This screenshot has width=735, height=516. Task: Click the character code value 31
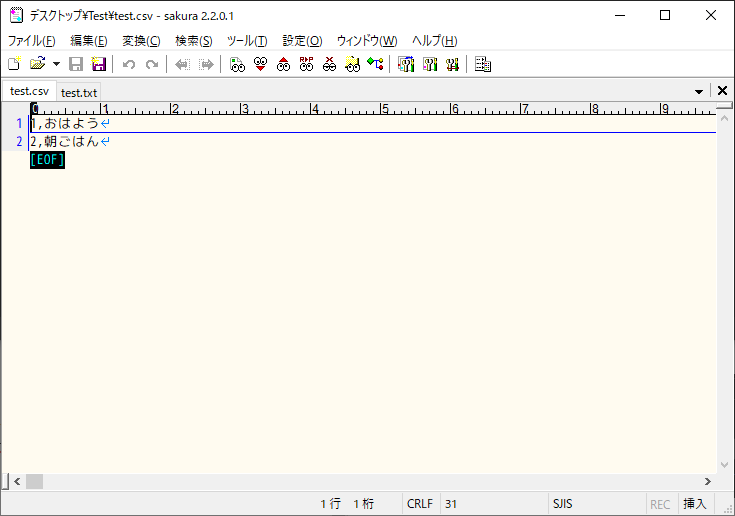click(x=451, y=504)
